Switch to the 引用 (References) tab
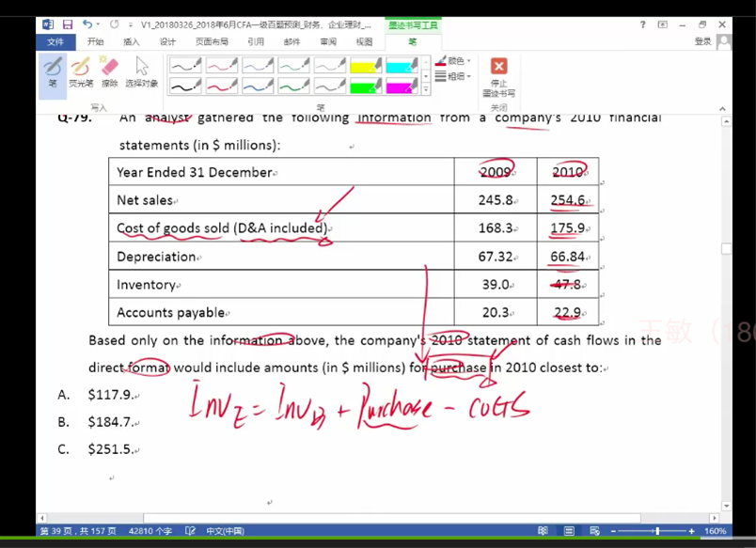The height and width of the screenshot is (548, 756). (256, 42)
